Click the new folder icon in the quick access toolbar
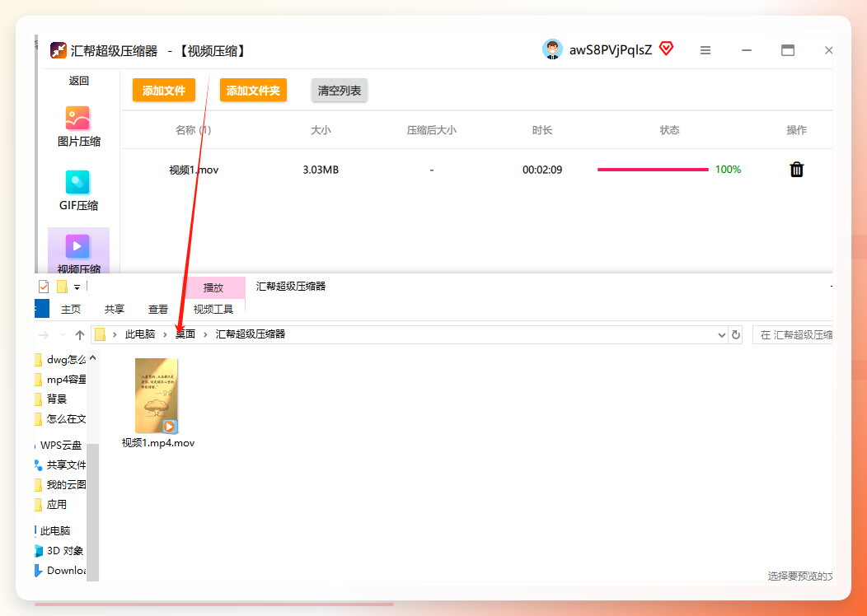The width and height of the screenshot is (867, 616). coord(62,287)
